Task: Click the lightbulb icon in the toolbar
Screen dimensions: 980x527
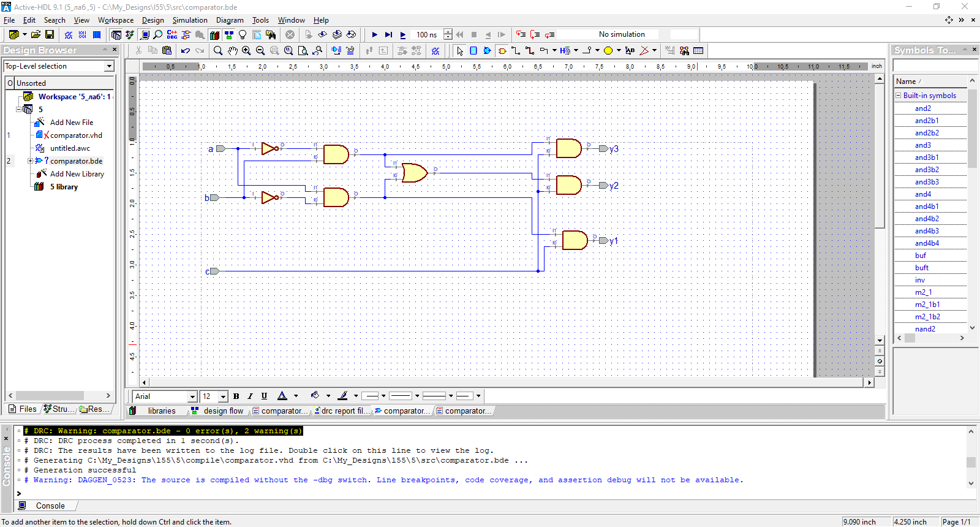Action: pos(243,35)
